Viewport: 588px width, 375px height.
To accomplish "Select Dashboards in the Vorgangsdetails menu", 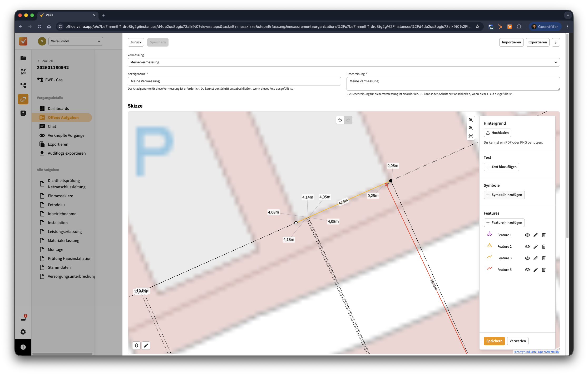I will tap(58, 109).
